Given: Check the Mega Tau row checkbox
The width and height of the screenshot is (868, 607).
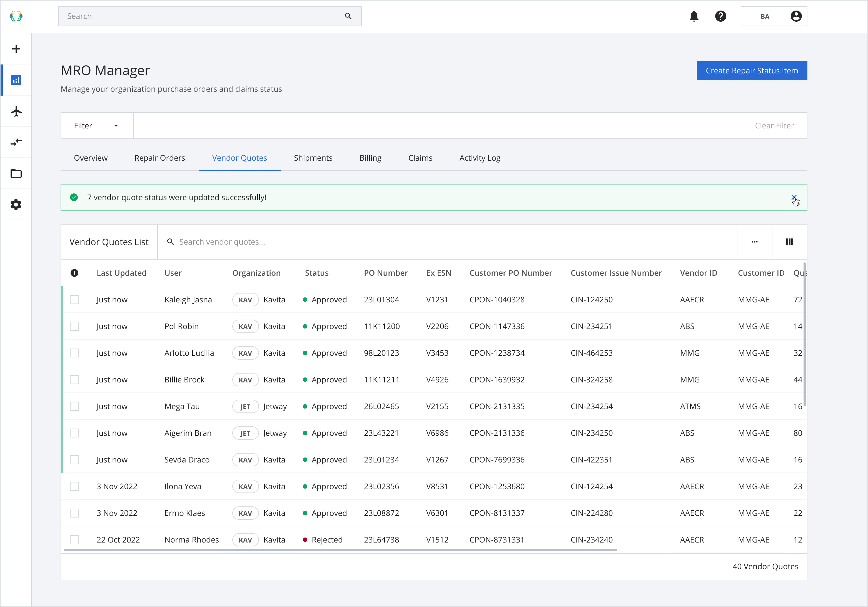Looking at the screenshot, I should [74, 406].
